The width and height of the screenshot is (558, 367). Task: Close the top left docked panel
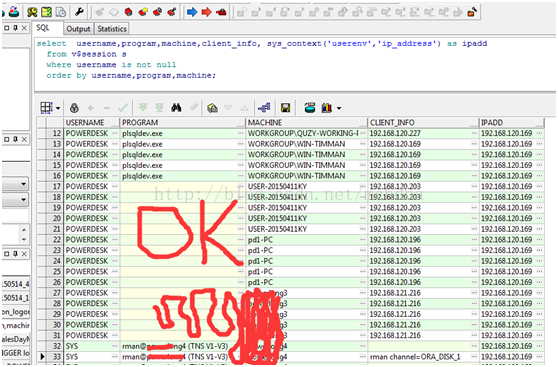24,28
